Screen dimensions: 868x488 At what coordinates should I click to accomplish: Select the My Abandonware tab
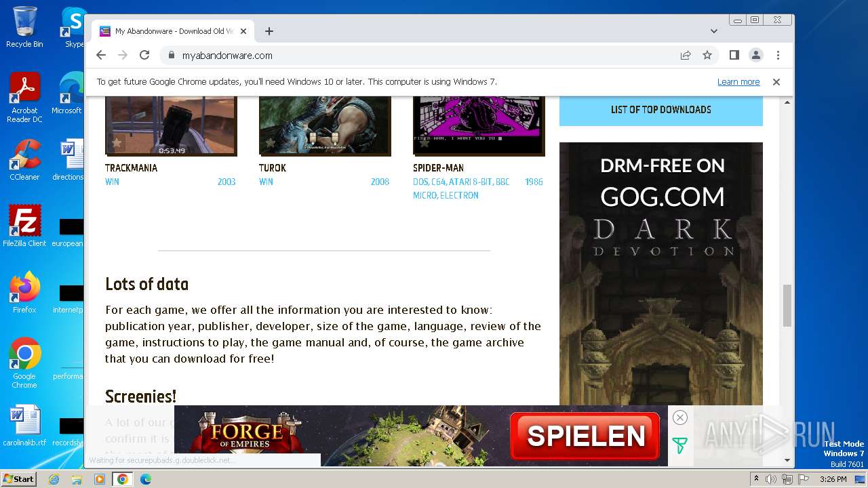(x=173, y=31)
